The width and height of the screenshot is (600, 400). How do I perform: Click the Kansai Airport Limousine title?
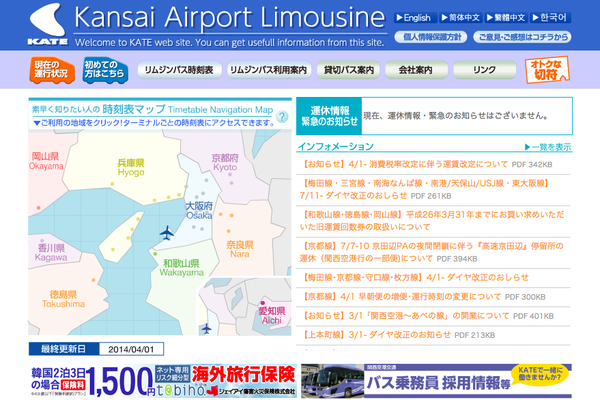(x=230, y=18)
